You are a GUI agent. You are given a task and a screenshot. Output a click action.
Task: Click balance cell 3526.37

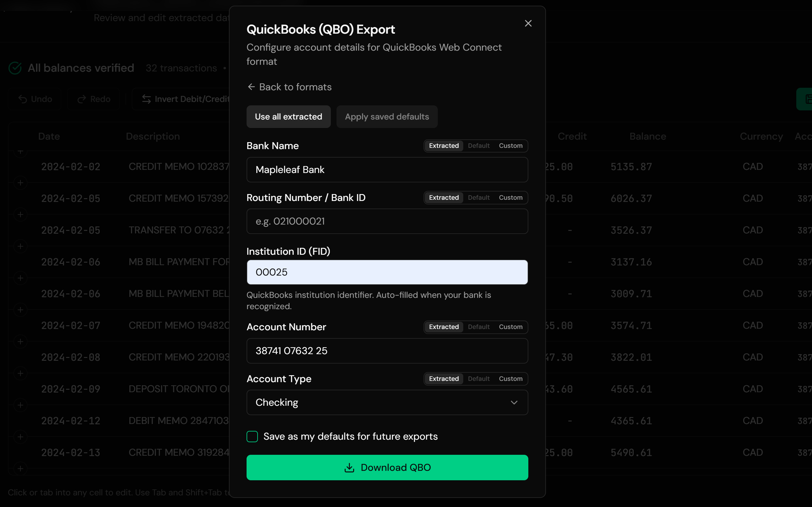point(631,230)
